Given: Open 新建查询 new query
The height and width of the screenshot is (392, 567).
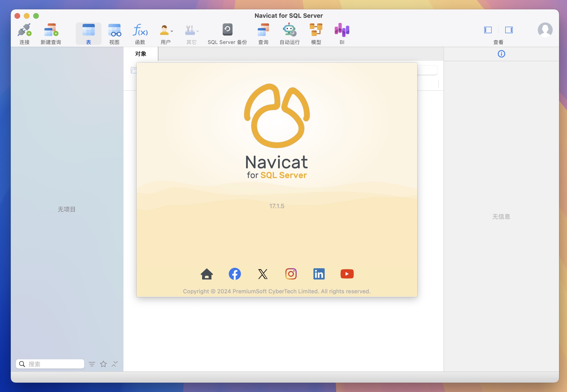Looking at the screenshot, I should click(51, 30).
